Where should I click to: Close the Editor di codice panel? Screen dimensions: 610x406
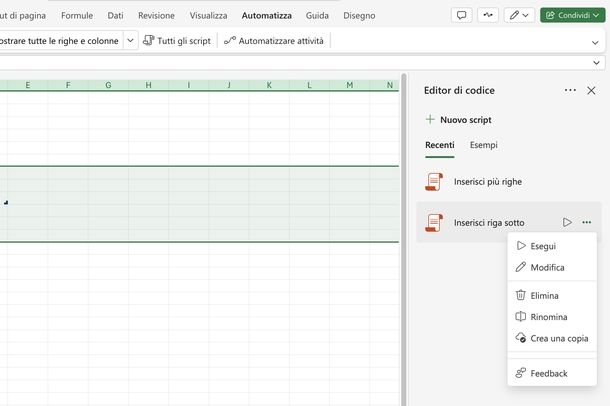point(591,90)
